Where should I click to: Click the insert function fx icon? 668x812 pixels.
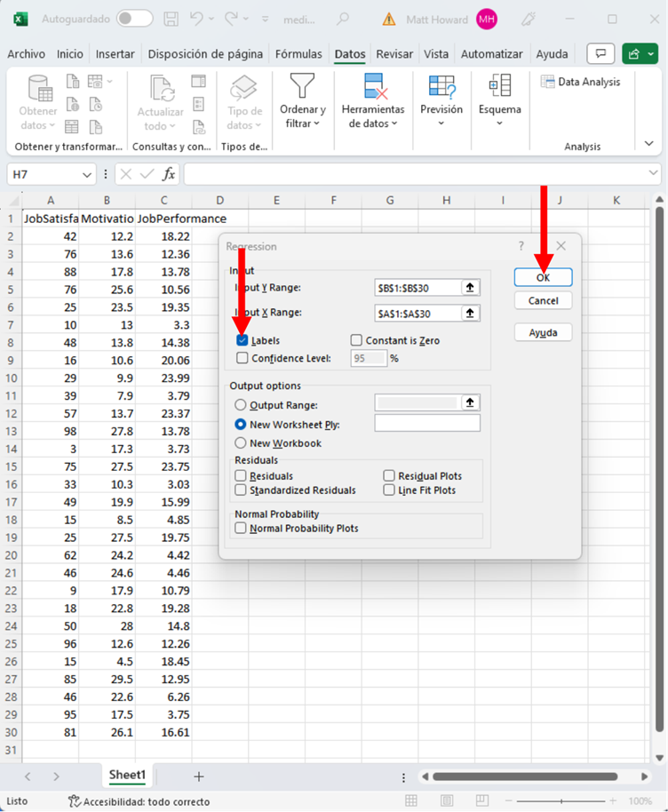(x=169, y=174)
